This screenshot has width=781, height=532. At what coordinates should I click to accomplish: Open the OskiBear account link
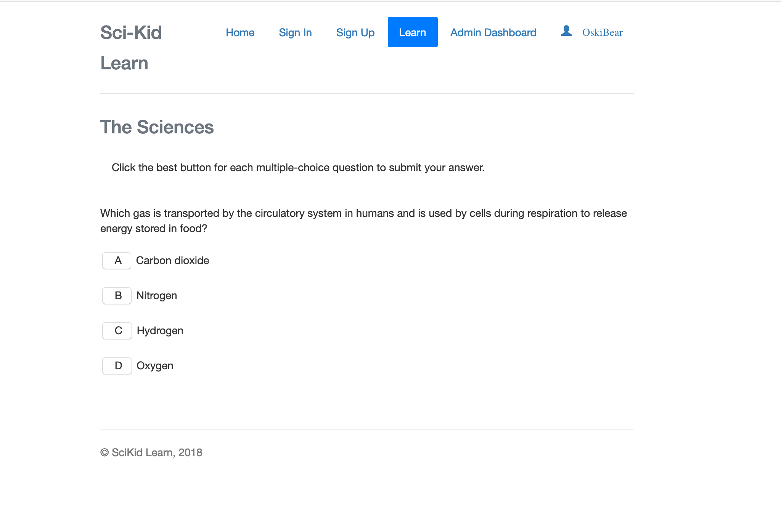602,32
